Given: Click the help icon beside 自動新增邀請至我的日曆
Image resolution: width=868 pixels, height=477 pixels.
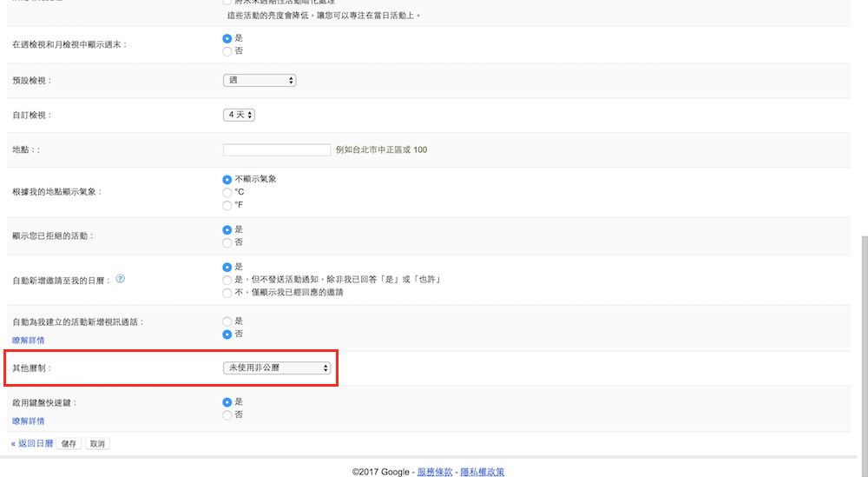Looking at the screenshot, I should pyautogui.click(x=121, y=279).
